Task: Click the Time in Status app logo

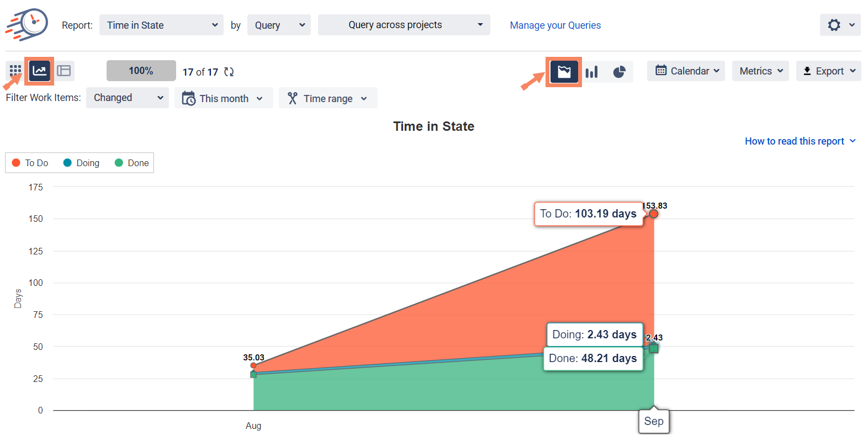Action: [27, 25]
